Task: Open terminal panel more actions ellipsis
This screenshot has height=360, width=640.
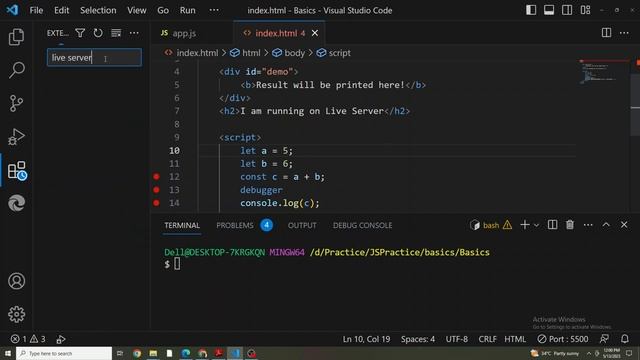Action: tap(588, 225)
